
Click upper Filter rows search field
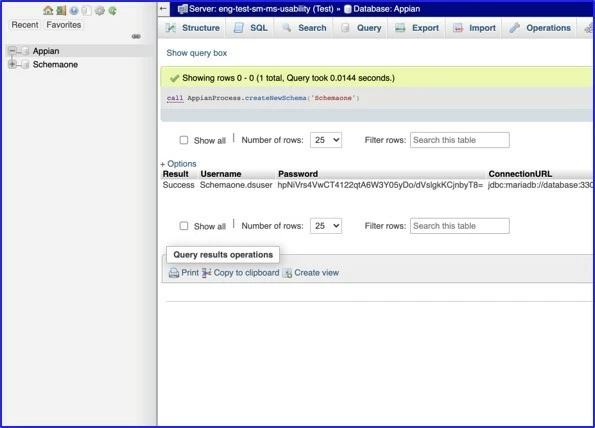[x=460, y=140]
